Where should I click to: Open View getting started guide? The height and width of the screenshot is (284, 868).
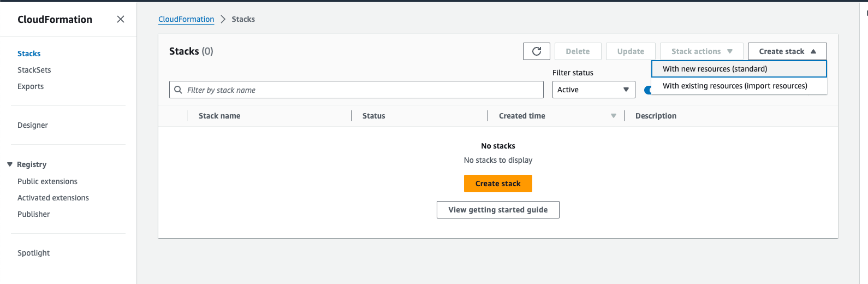[x=498, y=210]
